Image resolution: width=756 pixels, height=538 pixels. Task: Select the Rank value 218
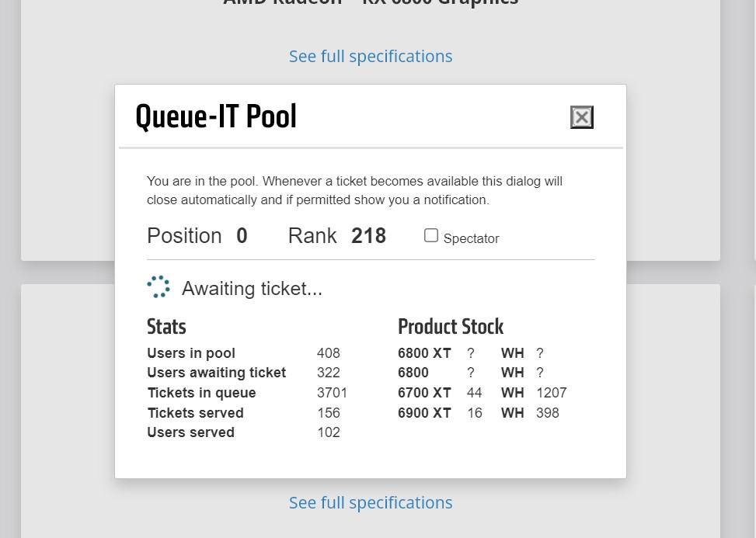[368, 236]
